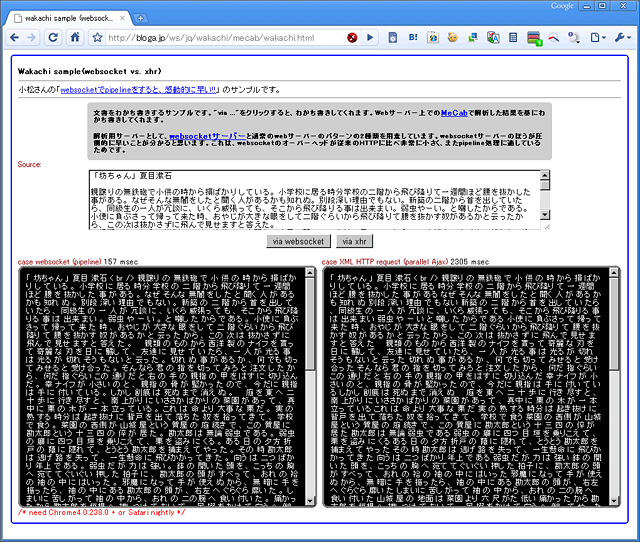Click the Source textarea up scroll arrow
640x542 pixels.
pos(545,175)
